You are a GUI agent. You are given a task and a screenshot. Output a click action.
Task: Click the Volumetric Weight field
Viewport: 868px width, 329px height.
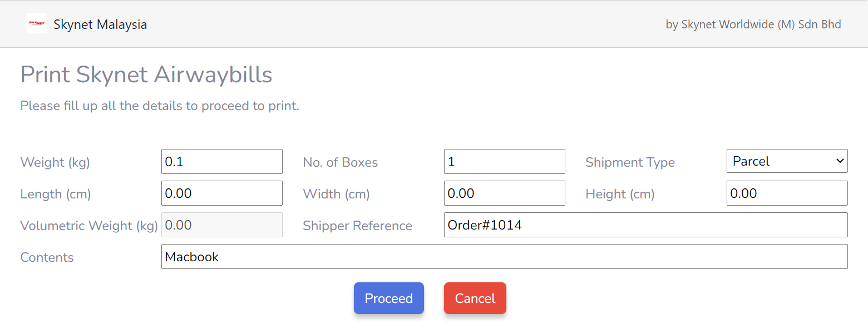pos(221,225)
